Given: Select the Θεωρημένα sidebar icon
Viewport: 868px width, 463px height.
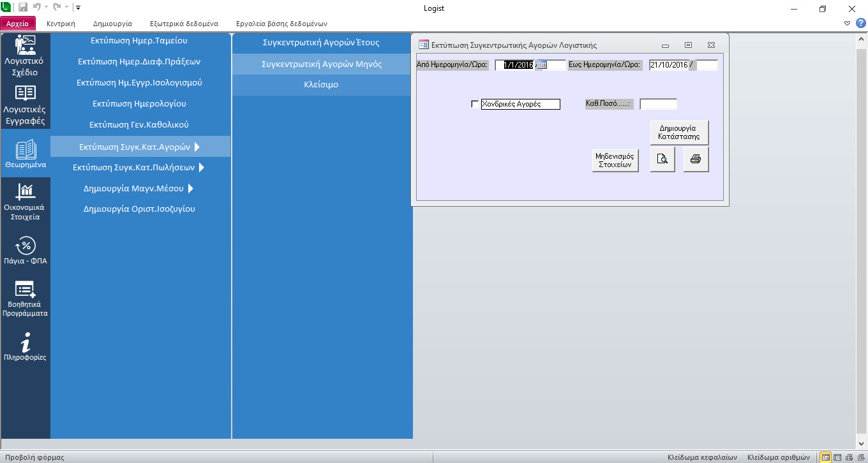Looking at the screenshot, I should [x=26, y=154].
